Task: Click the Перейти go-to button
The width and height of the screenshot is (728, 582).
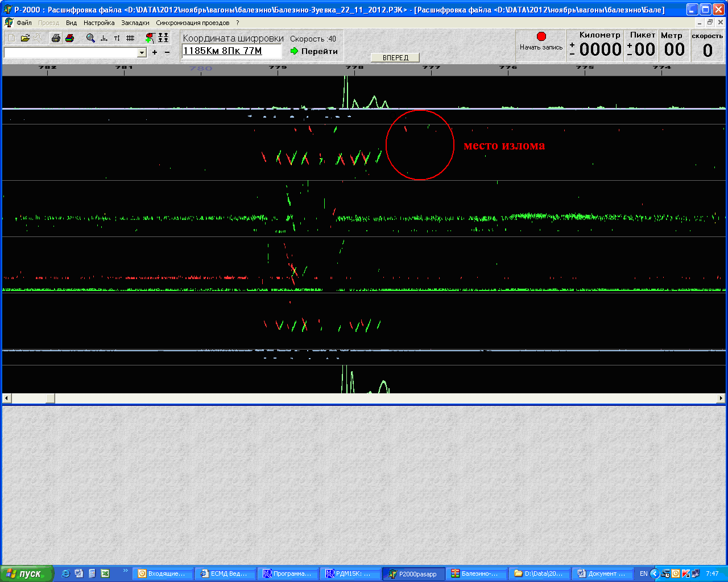Action: coord(314,51)
